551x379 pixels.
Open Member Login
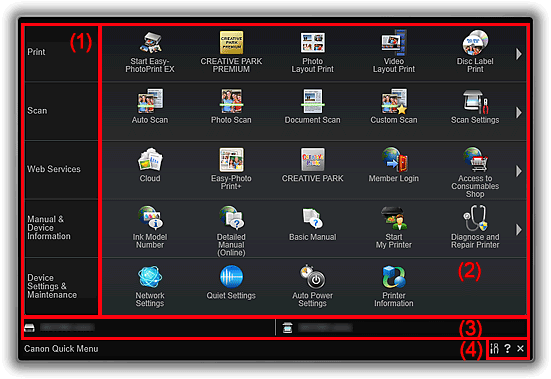tap(394, 165)
